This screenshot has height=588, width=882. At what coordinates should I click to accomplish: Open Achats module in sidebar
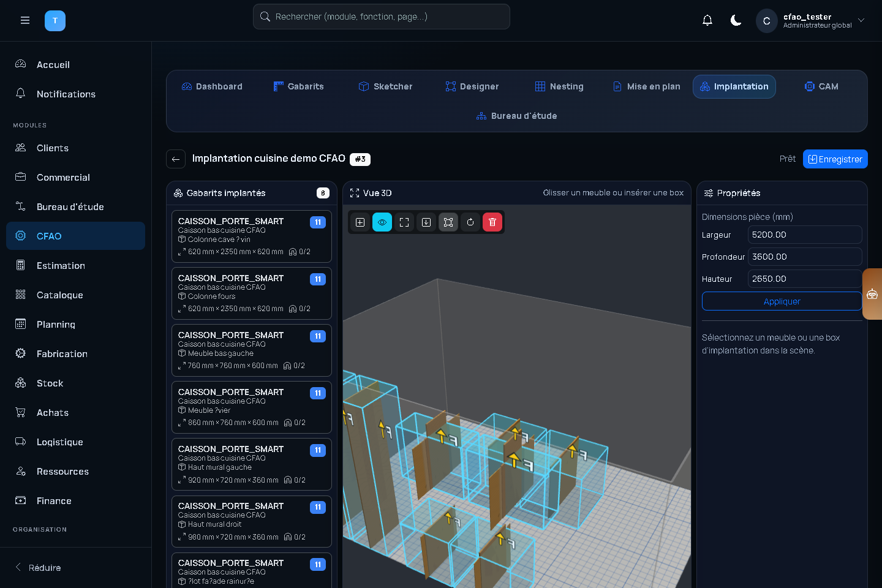tap(75, 412)
